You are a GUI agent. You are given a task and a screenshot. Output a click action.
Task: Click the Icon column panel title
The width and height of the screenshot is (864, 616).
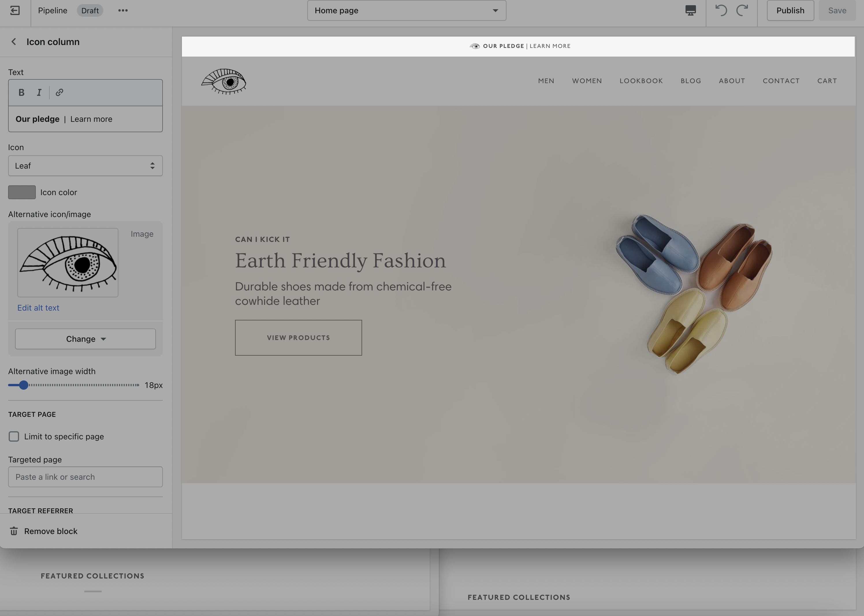click(53, 42)
